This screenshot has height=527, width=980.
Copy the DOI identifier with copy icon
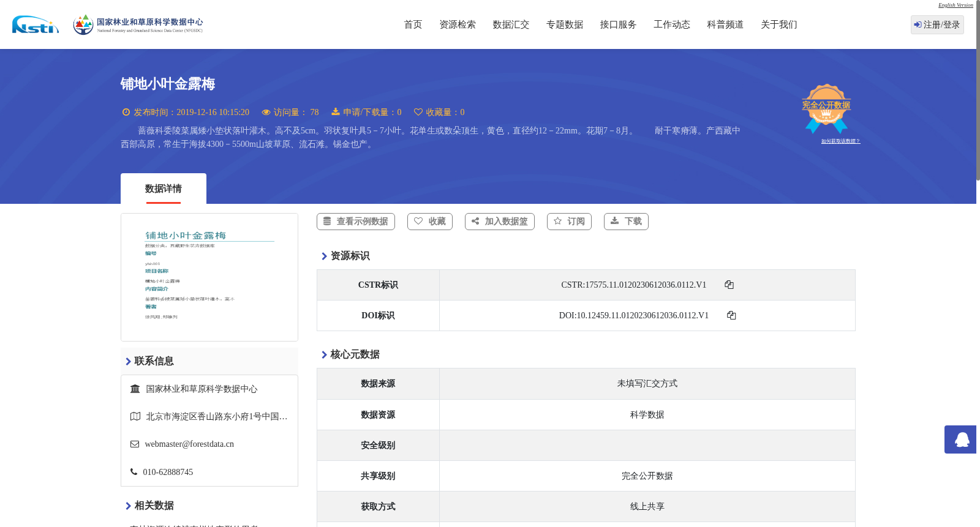(731, 315)
